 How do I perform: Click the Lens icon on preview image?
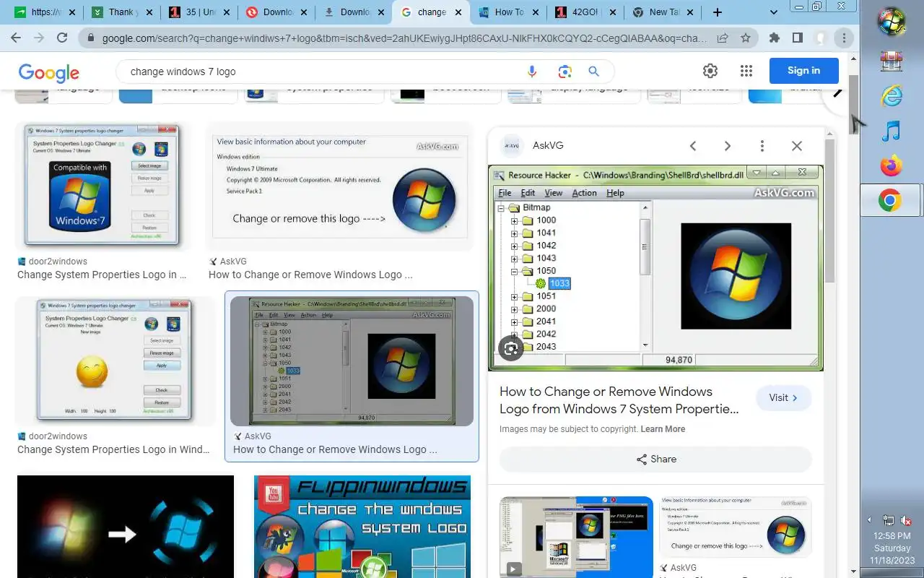[511, 349]
